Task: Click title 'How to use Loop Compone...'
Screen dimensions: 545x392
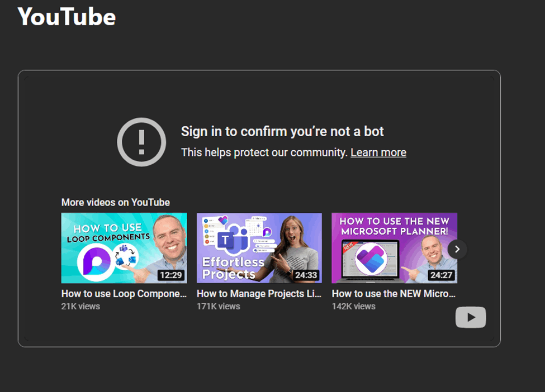Action: tap(124, 294)
